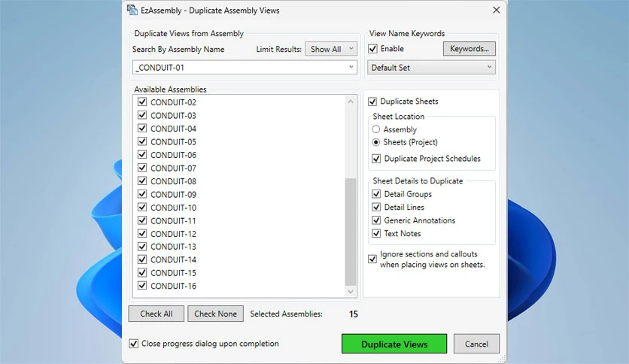Click the Selected Assemblies count 15

[354, 314]
